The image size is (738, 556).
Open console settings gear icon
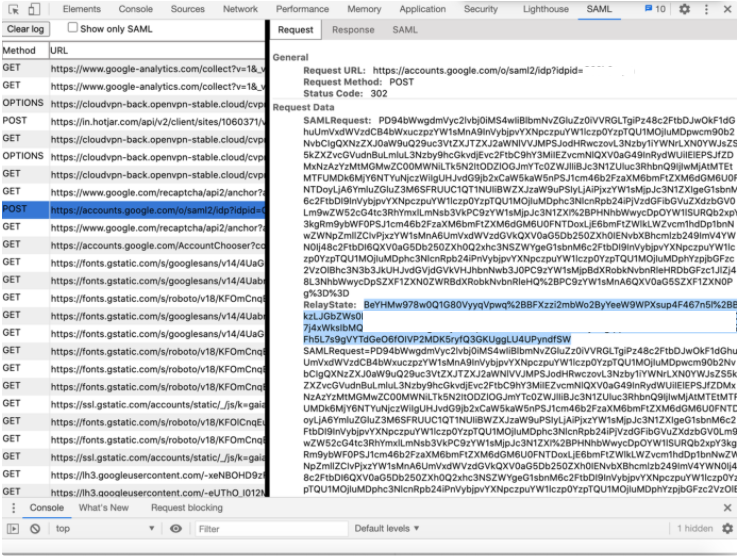tap(728, 528)
